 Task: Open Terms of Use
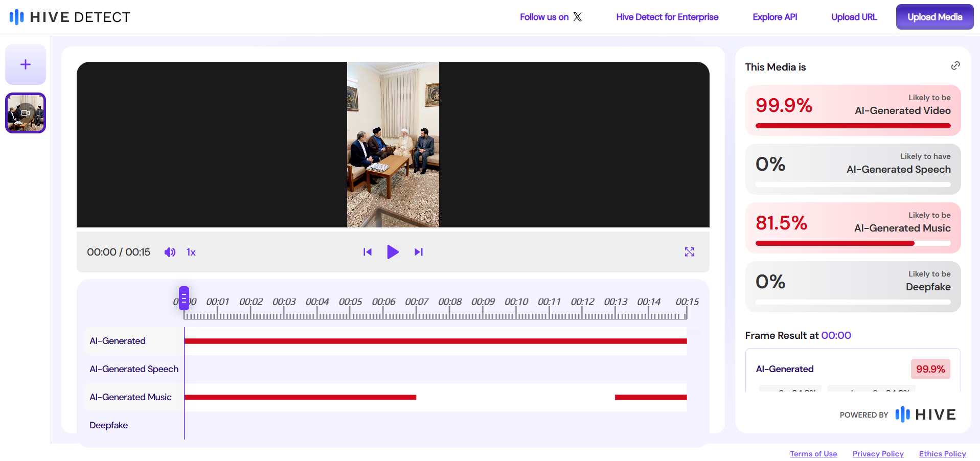pos(813,454)
